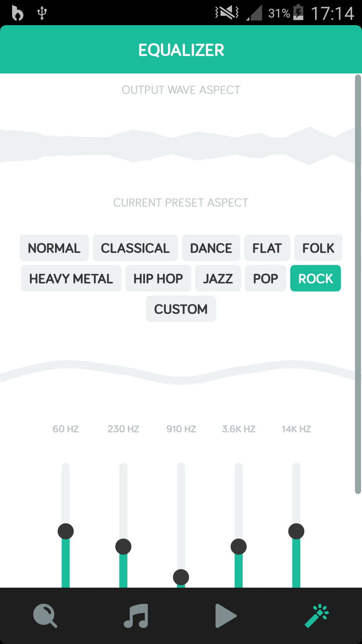Pick the FOLK preset
The image size is (362, 644).
[x=318, y=248]
